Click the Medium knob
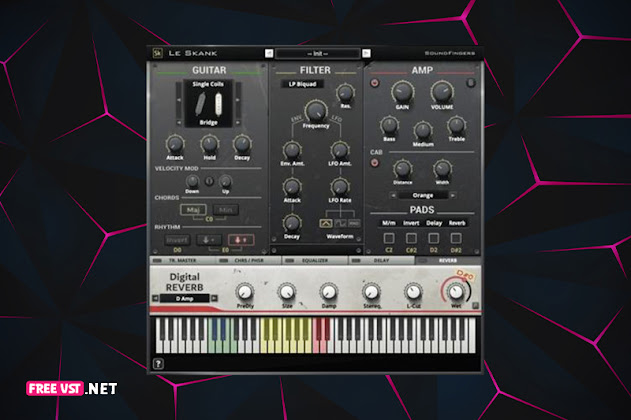The width and height of the screenshot is (631, 420). [423, 130]
